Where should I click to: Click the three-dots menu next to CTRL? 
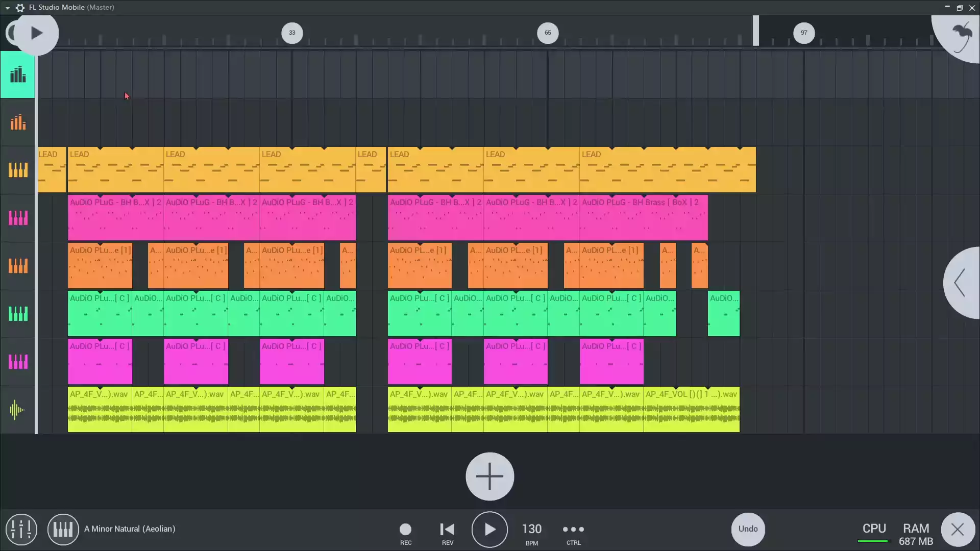pos(573,529)
